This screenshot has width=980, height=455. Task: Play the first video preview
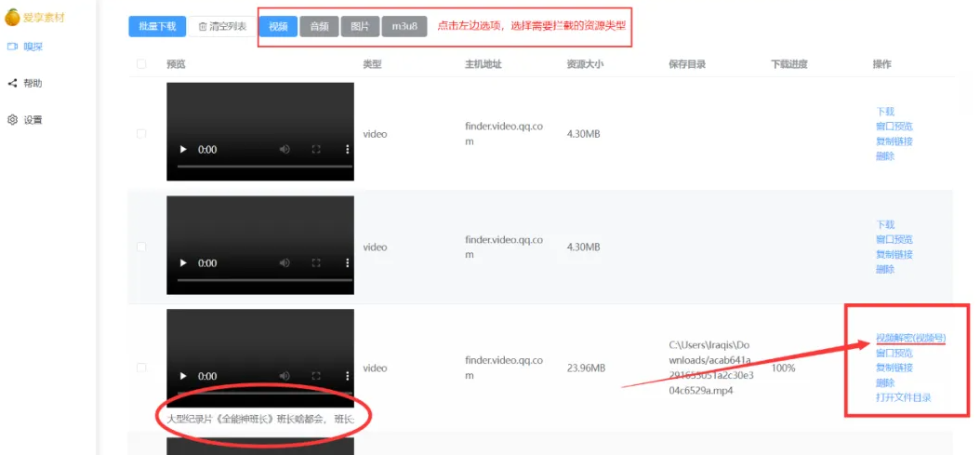[182, 150]
